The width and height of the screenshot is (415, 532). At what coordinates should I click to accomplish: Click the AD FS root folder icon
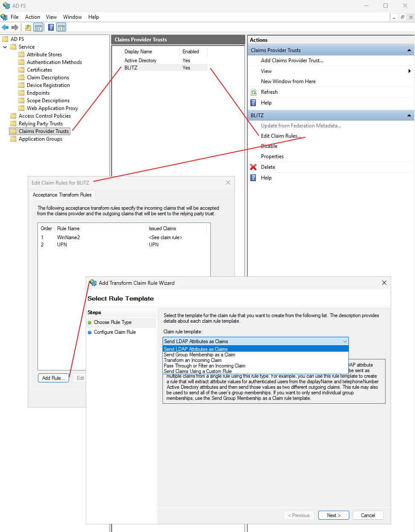[x=5, y=39]
